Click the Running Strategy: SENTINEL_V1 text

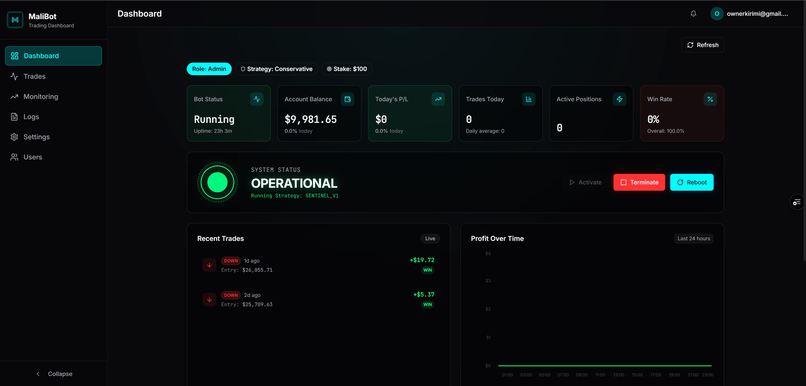295,196
